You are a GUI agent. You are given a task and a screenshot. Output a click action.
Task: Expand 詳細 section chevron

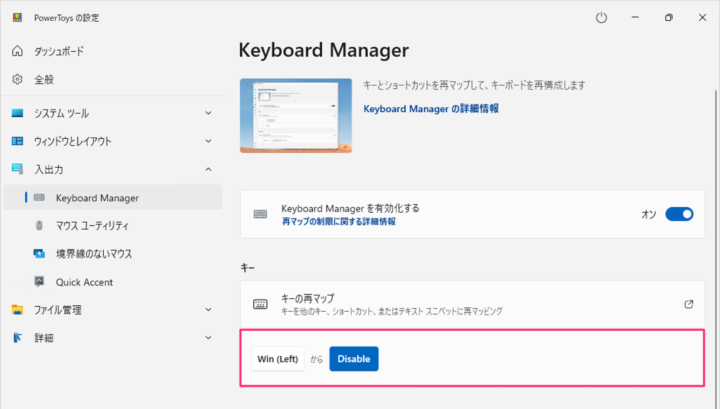208,338
